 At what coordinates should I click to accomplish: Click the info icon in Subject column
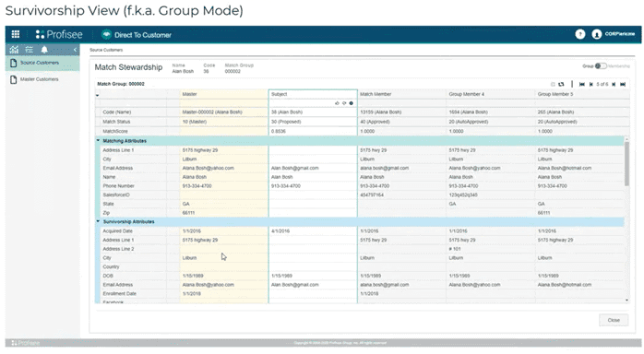(352, 103)
